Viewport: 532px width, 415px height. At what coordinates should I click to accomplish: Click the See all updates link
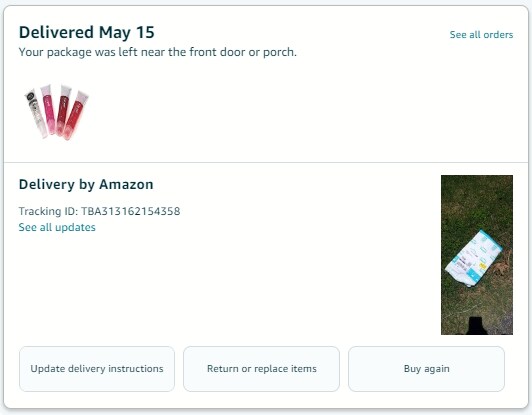point(57,227)
